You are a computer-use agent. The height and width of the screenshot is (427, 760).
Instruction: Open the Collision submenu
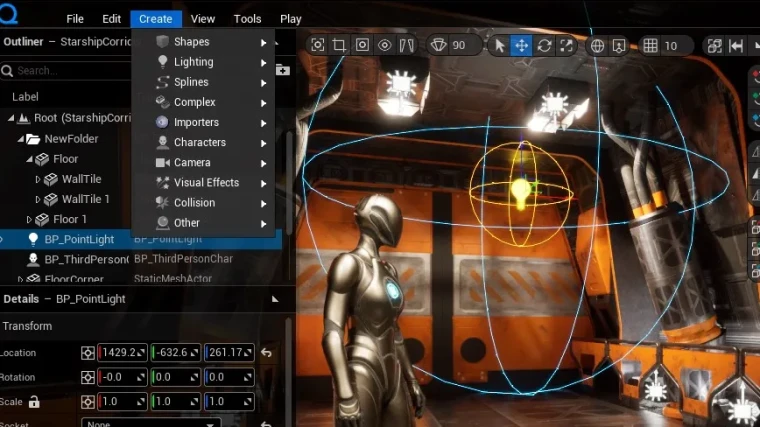tap(203, 203)
